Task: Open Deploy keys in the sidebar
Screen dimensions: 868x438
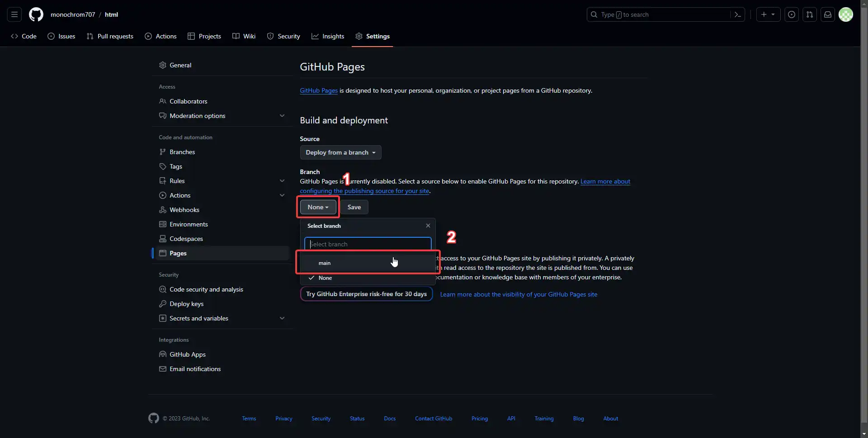Action: coord(222,304)
